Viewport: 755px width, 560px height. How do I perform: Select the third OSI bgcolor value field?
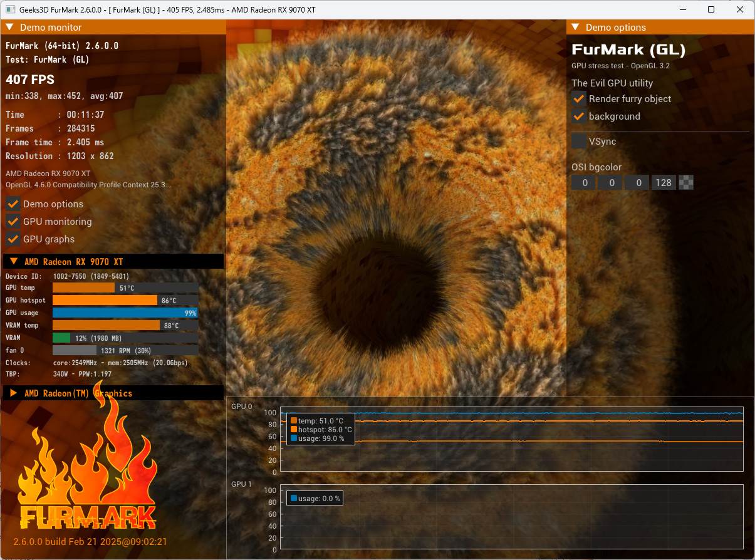pos(637,182)
